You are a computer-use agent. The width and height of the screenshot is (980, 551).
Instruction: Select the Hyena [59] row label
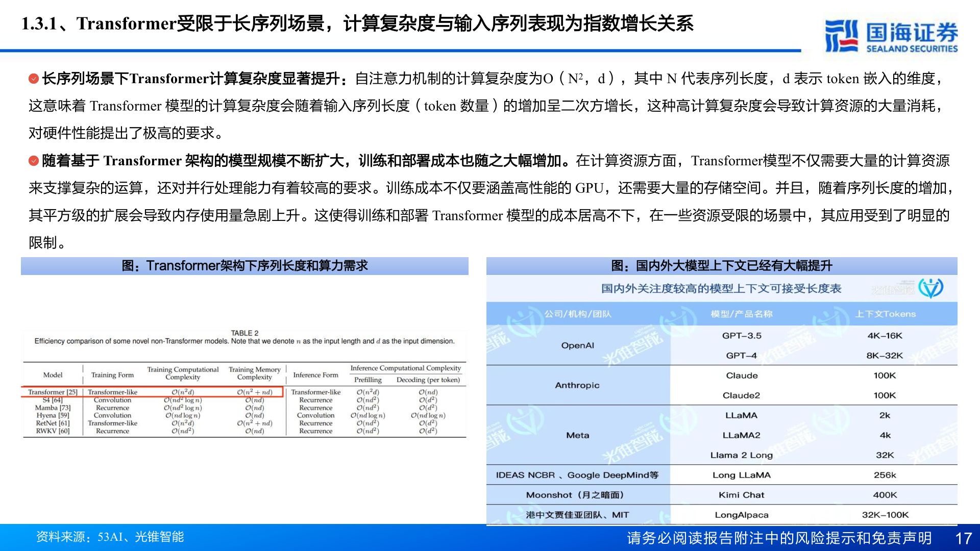pos(53,415)
